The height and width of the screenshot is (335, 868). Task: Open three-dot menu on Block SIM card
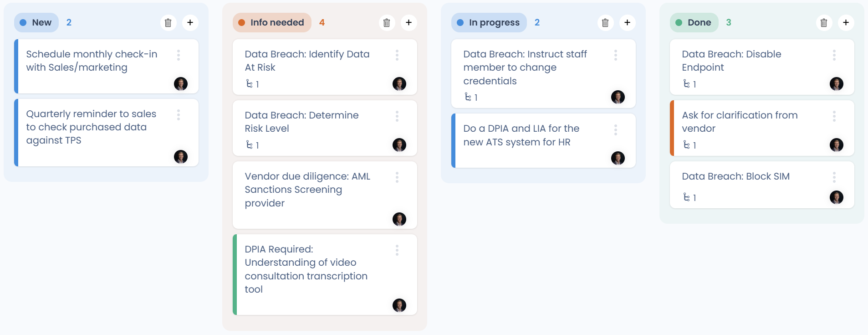[x=834, y=177]
